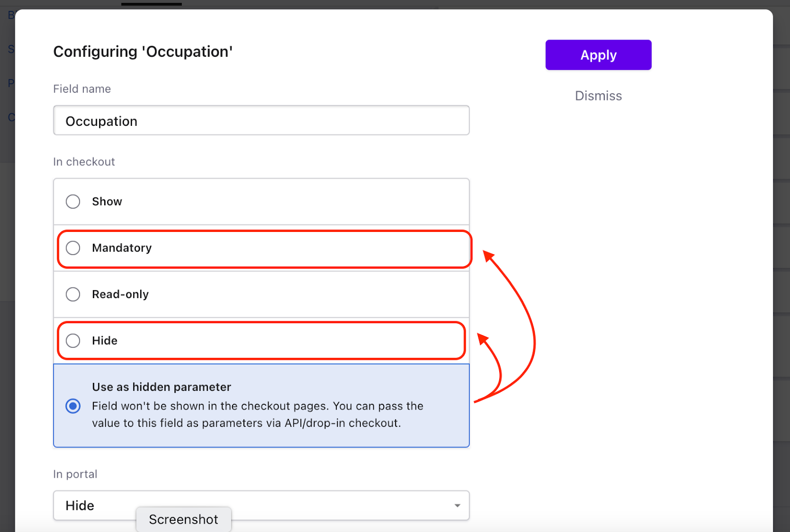The image size is (790, 532).
Task: Click the Configuring 'Occupation' heading
Action: [x=143, y=51]
